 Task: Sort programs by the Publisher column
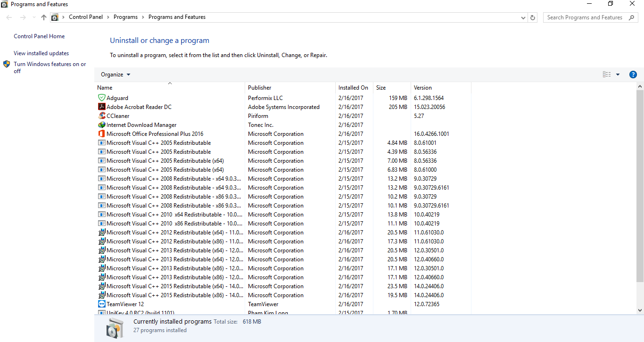(x=260, y=88)
